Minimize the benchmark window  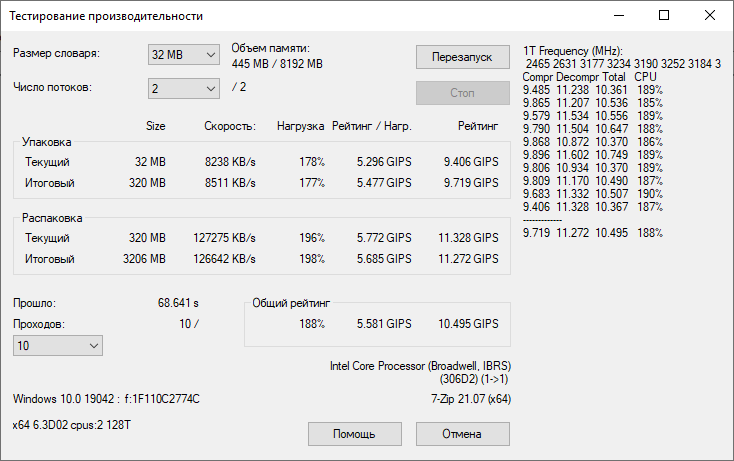[x=618, y=16]
